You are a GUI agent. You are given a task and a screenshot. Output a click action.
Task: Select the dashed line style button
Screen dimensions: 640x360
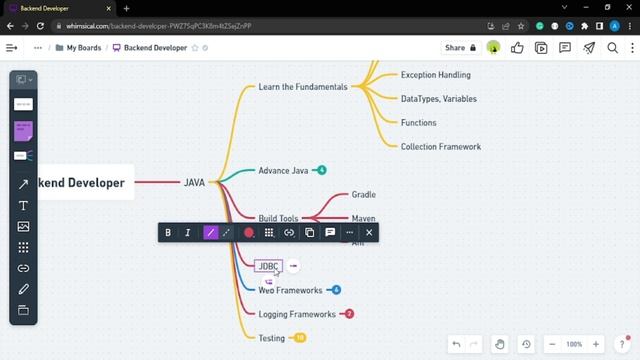[227, 233]
